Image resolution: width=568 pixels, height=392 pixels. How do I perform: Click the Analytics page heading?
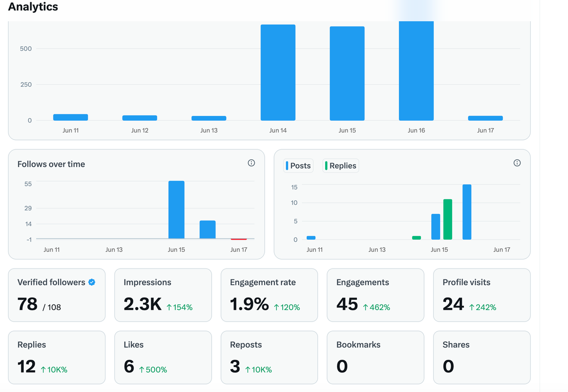[x=33, y=7]
